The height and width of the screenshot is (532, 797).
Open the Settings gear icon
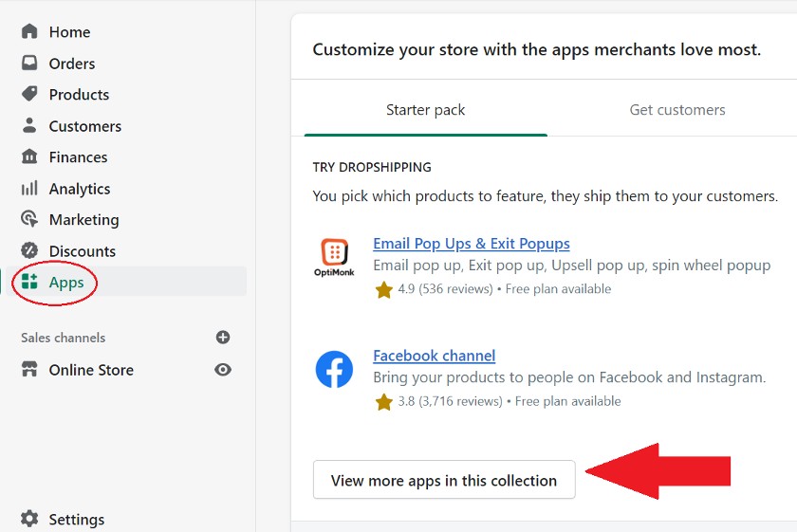pyautogui.click(x=29, y=519)
